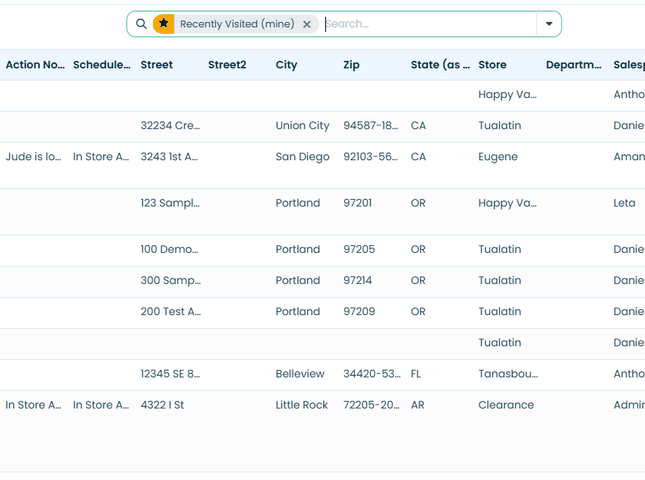The height and width of the screenshot is (480, 645).
Task: Sort by the Street2 column header
Action: [227, 65]
